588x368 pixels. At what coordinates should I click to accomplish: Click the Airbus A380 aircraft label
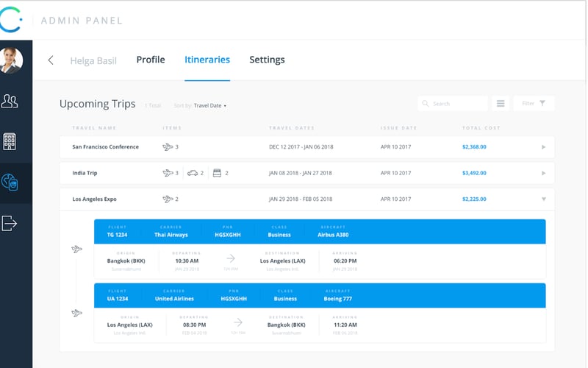point(333,235)
